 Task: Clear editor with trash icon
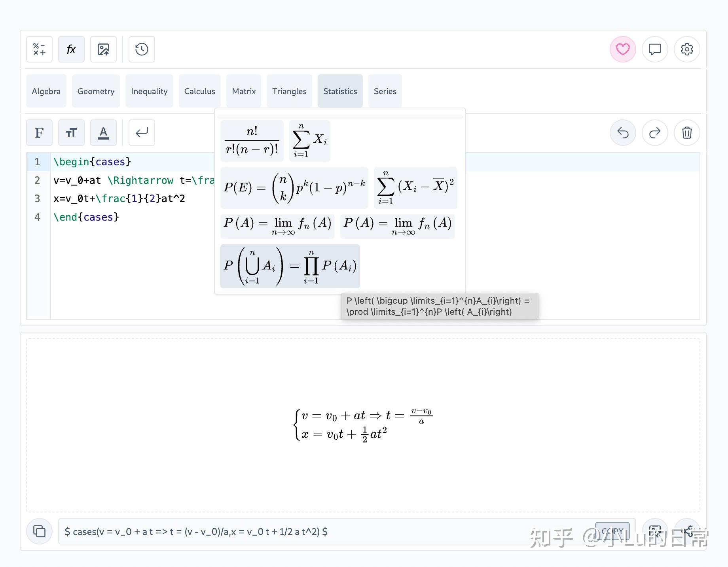pyautogui.click(x=687, y=133)
